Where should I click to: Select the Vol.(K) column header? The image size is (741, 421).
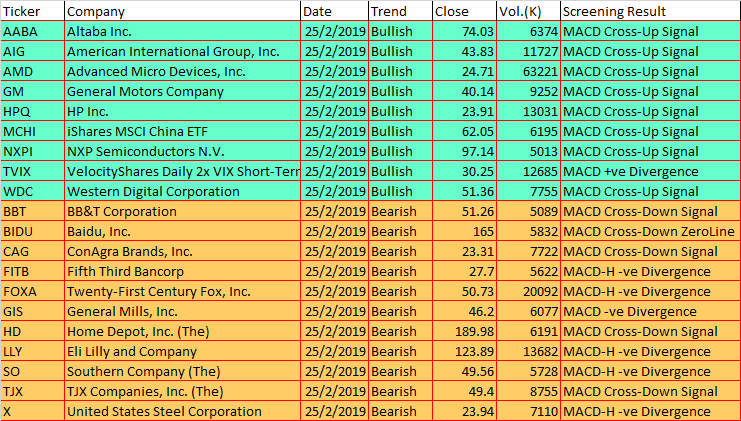tap(528, 11)
